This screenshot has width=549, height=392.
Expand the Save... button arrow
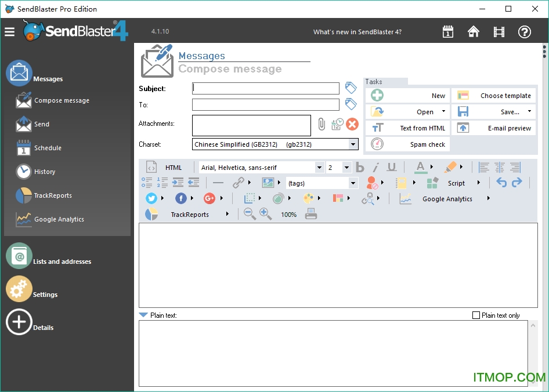pos(529,111)
